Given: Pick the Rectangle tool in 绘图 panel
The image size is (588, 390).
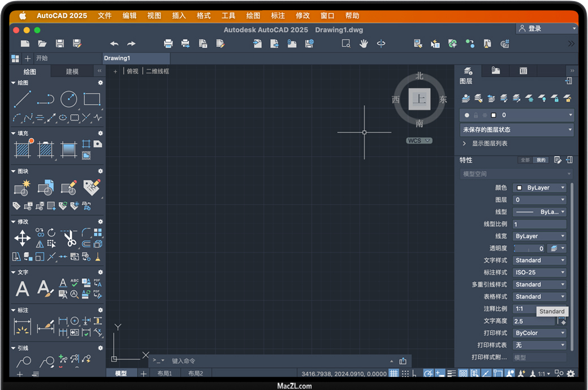Looking at the screenshot, I should pos(92,99).
